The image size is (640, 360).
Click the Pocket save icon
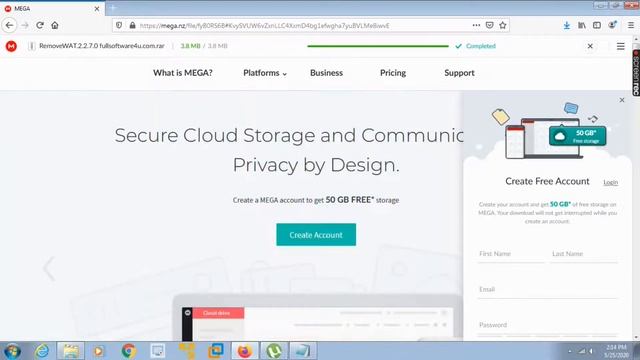click(x=489, y=25)
